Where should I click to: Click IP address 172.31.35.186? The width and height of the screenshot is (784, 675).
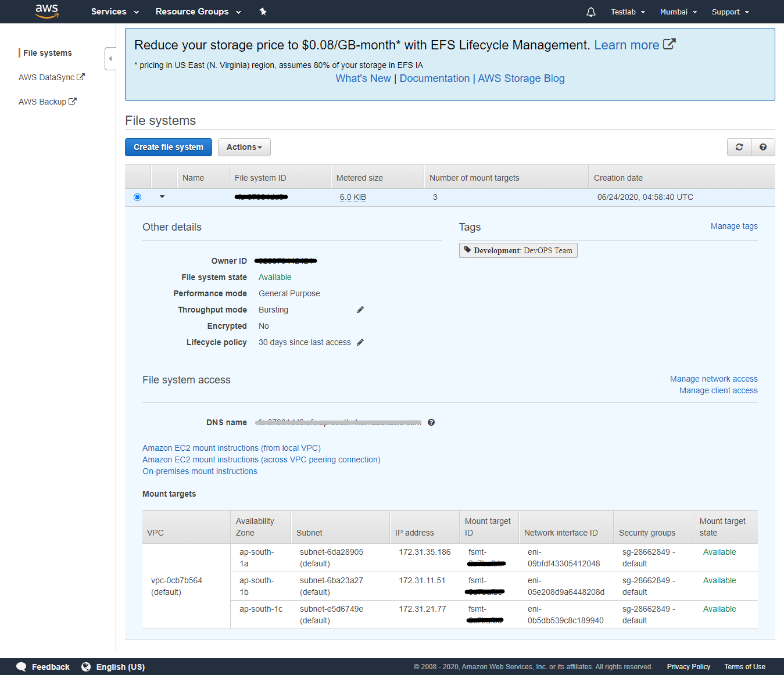click(x=425, y=552)
